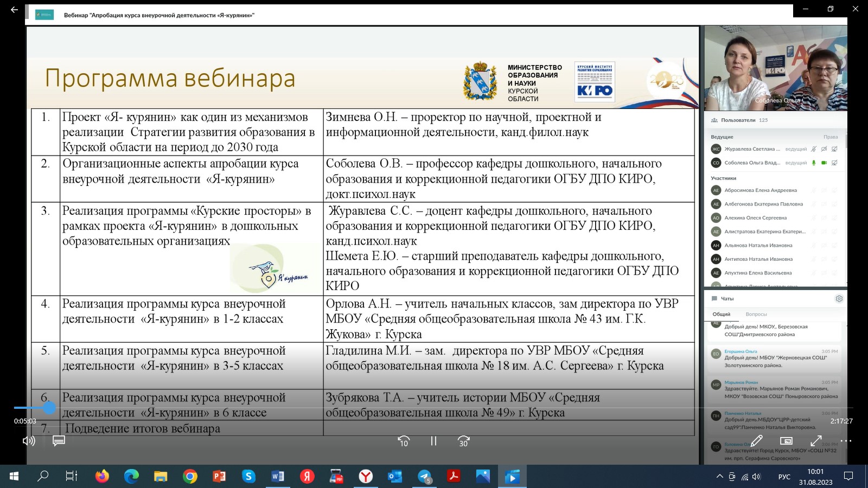Open File Explorer from the taskbar

161,476
